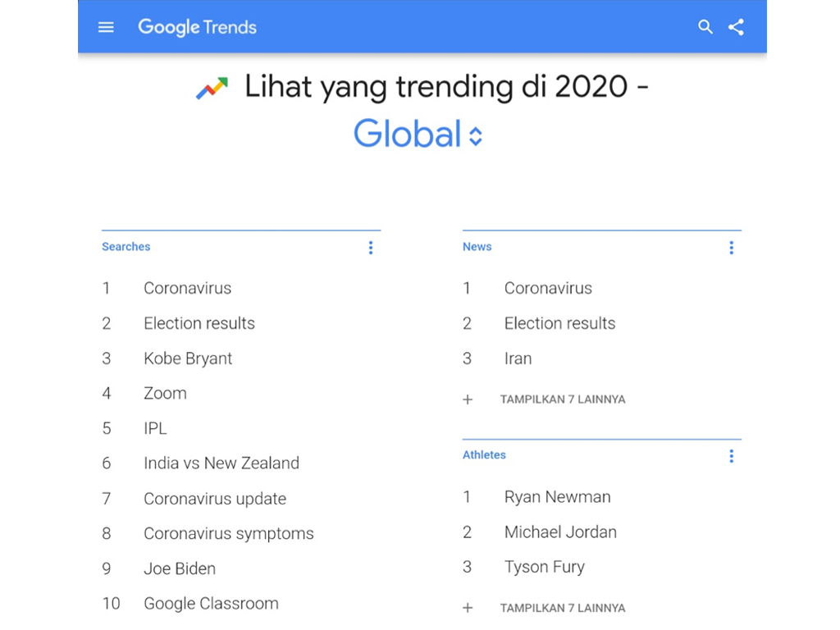Image resolution: width=840 pixels, height=630 pixels.
Task: Expand Athletes list with plus icon
Action: [468, 608]
